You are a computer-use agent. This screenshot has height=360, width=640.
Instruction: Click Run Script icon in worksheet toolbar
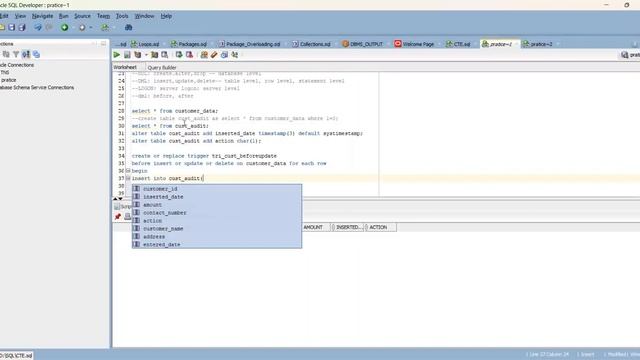pyautogui.click(x=127, y=55)
